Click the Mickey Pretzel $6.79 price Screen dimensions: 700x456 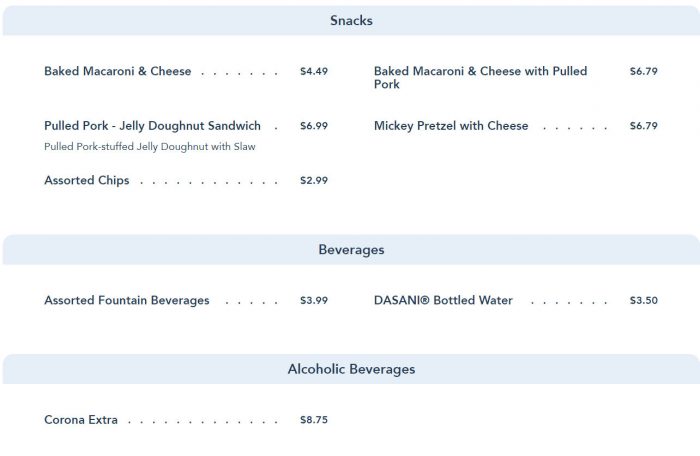tap(644, 126)
